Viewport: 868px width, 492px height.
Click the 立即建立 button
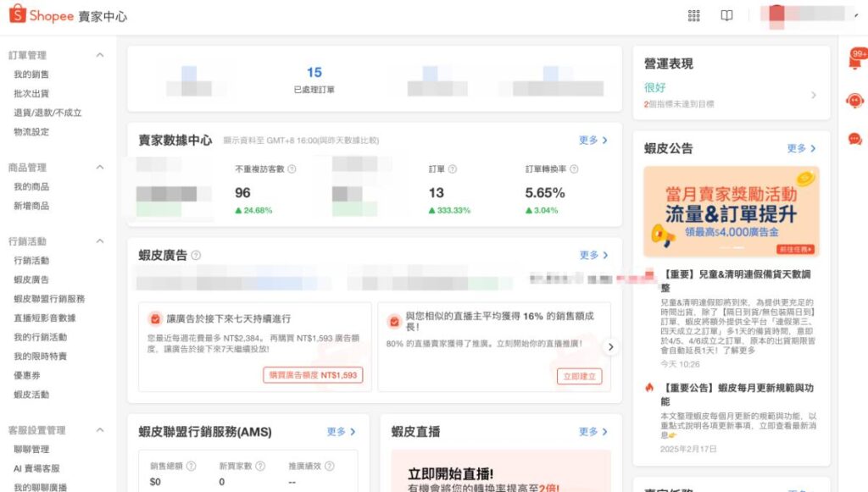coord(579,376)
